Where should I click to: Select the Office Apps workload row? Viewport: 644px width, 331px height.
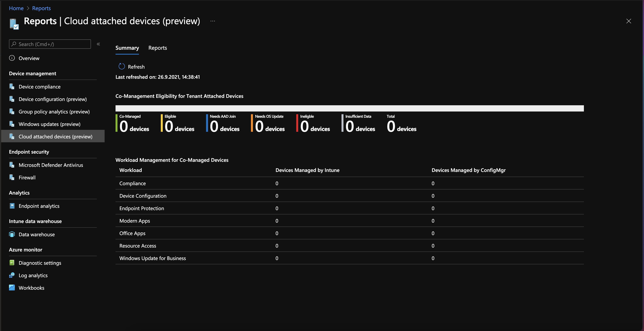[350, 233]
